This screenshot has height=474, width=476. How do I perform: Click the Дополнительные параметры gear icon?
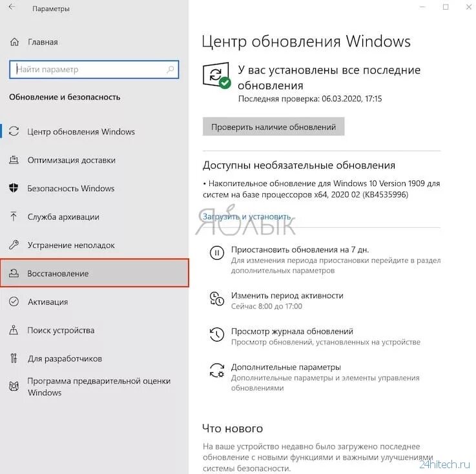(x=217, y=371)
